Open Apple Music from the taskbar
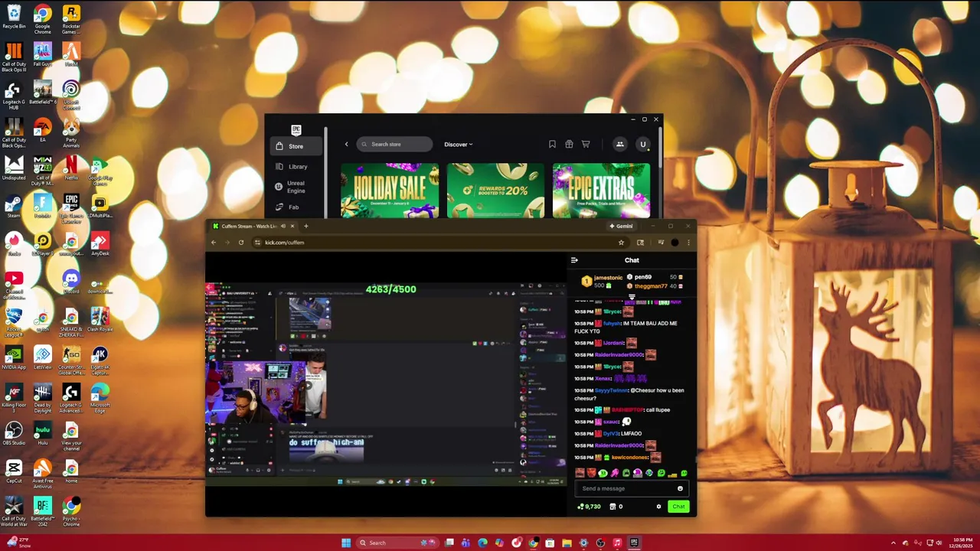 click(x=617, y=543)
